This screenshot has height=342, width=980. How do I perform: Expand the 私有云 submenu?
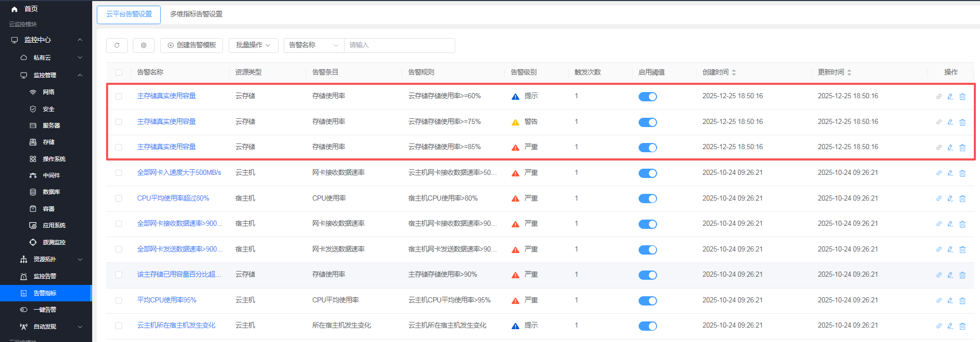80,58
